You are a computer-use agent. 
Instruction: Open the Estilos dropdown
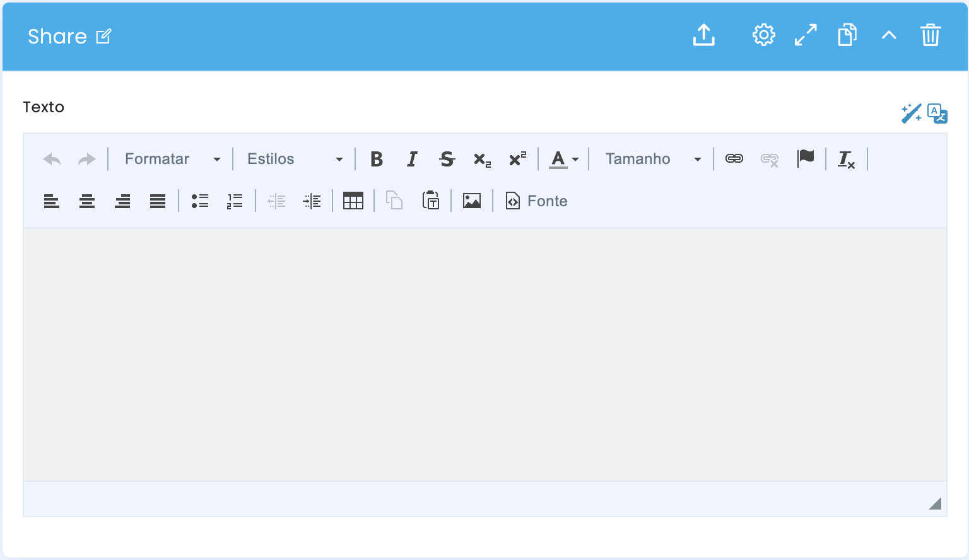click(295, 159)
